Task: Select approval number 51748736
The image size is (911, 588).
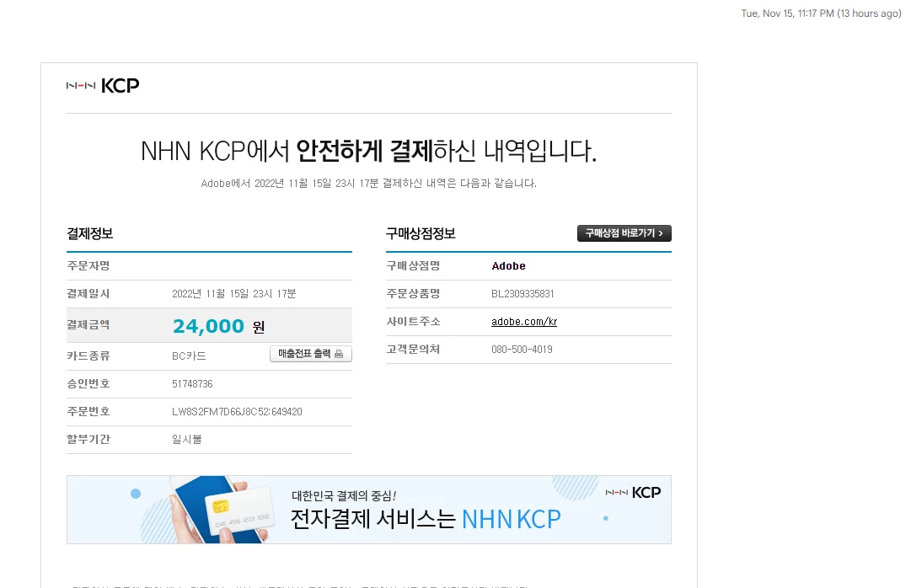Action: point(192,384)
